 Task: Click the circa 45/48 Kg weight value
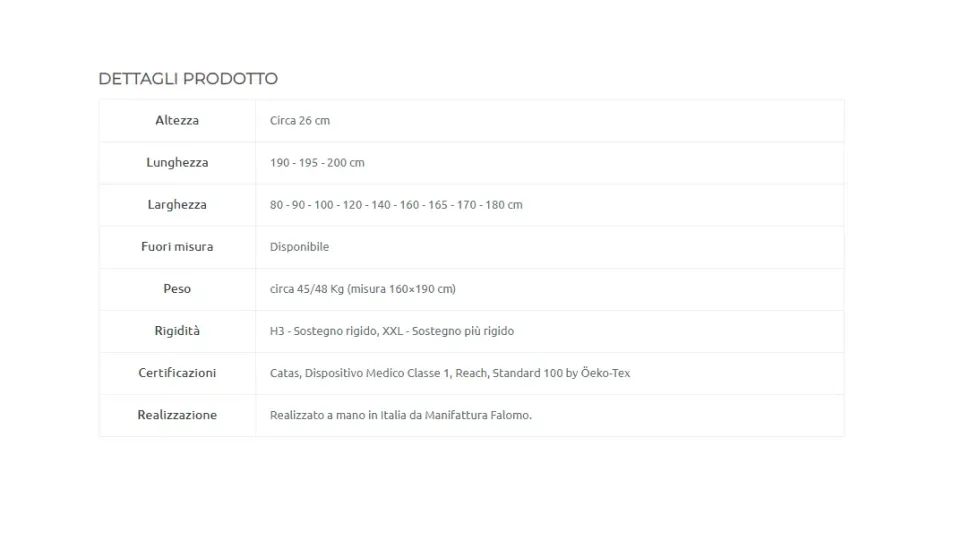pos(362,288)
